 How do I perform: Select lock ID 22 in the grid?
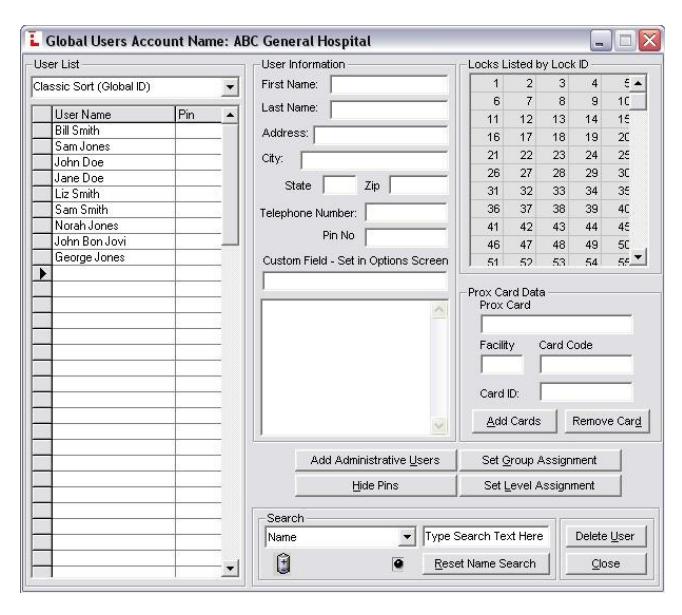pos(520,155)
